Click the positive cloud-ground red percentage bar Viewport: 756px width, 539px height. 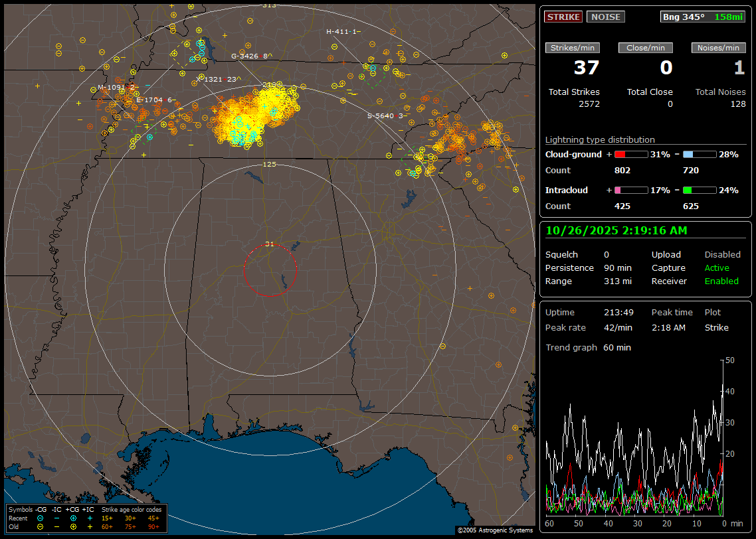(630, 154)
